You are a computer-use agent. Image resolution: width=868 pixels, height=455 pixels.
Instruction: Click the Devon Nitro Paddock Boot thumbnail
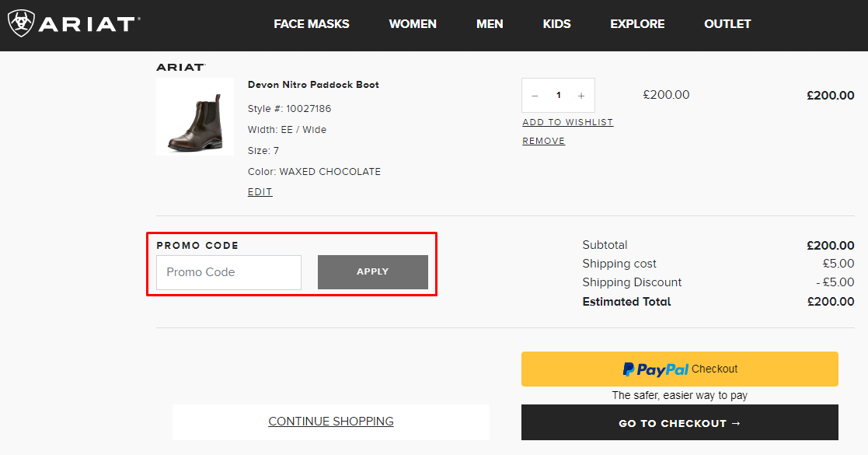point(195,117)
